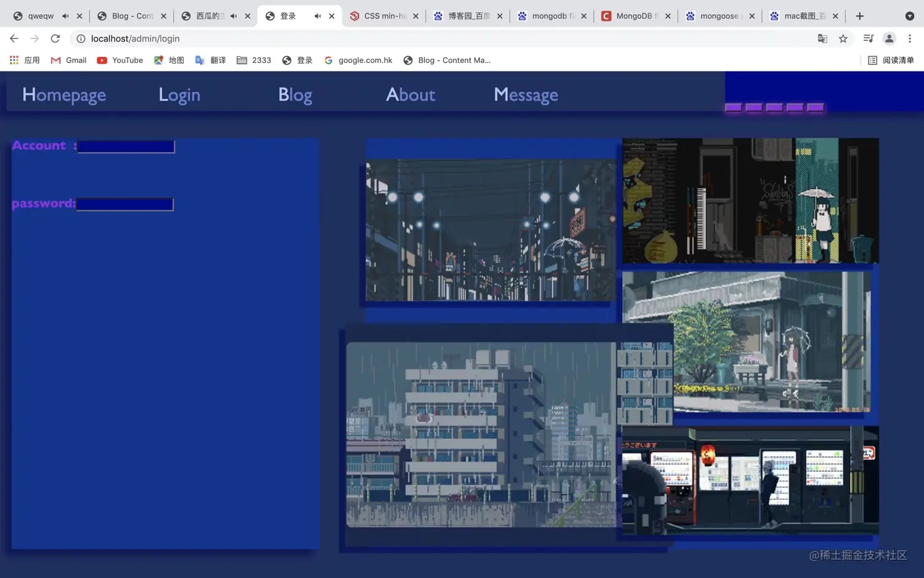Close the Blog - Cont tab
Image resolution: width=924 pixels, height=578 pixels.
pyautogui.click(x=163, y=16)
